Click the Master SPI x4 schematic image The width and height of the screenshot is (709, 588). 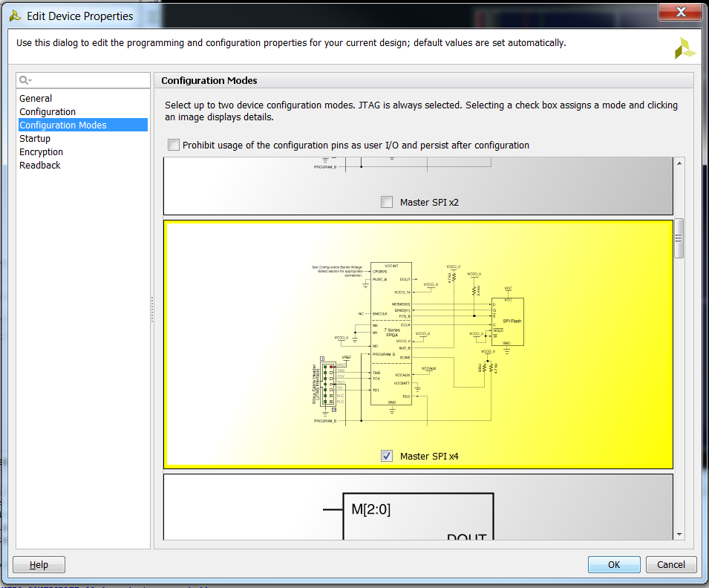click(x=418, y=342)
